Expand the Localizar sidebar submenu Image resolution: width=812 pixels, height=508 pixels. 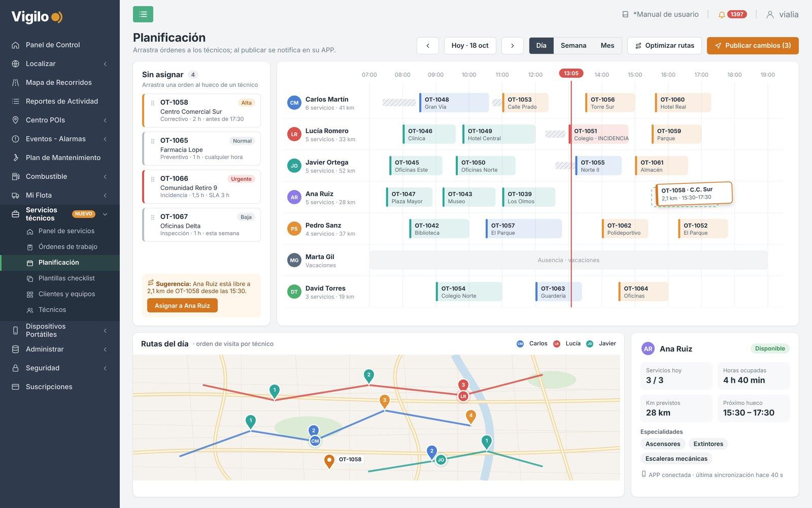[x=105, y=63]
